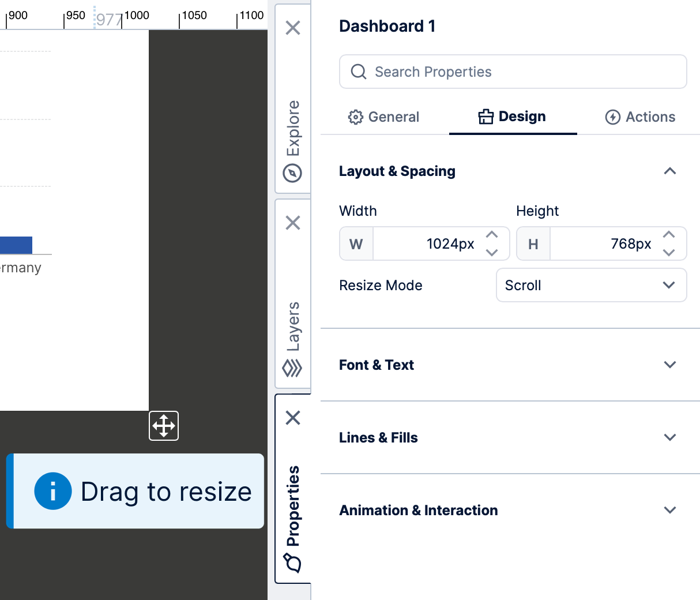The height and width of the screenshot is (600, 700).
Task: Close the Explore side panel tab
Action: [293, 28]
